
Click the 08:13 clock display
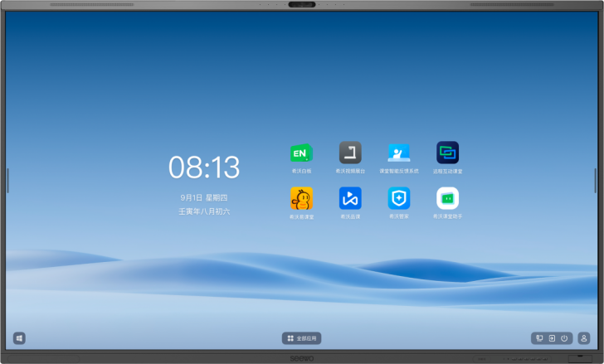pyautogui.click(x=204, y=167)
